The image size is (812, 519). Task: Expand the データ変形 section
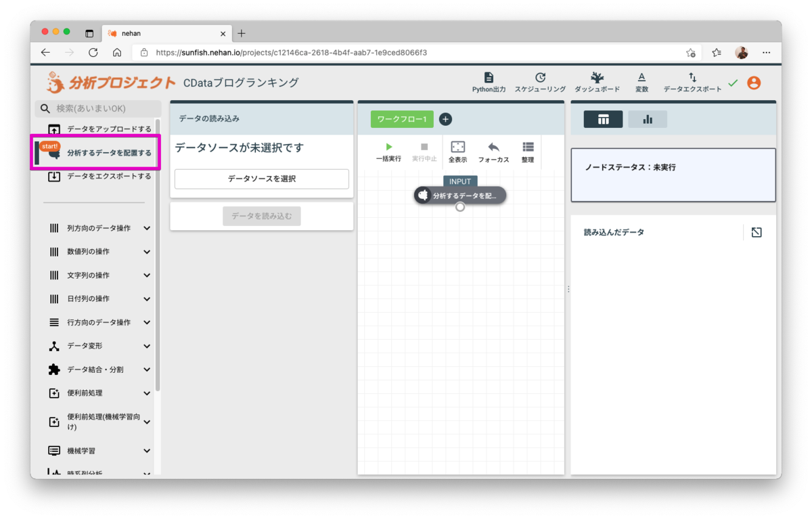pyautogui.click(x=146, y=346)
